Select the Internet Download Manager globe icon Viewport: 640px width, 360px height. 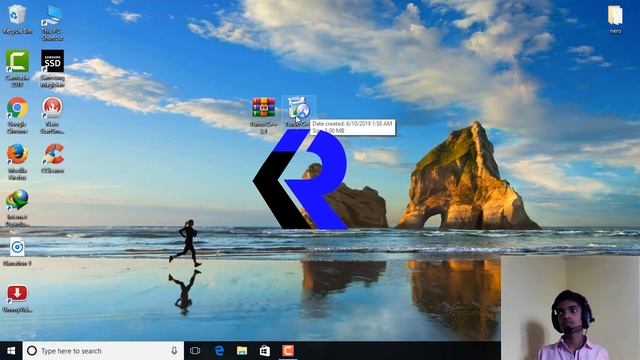[17, 200]
